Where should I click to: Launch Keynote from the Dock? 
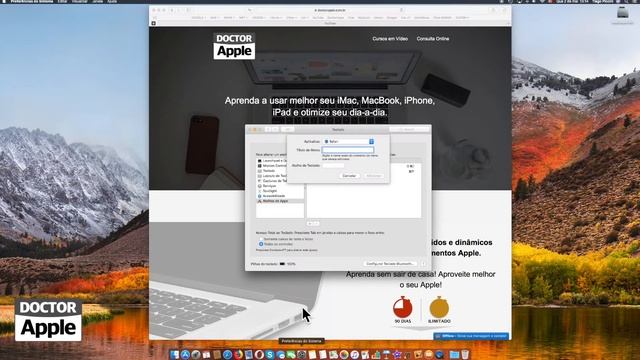pyautogui.click(x=387, y=355)
